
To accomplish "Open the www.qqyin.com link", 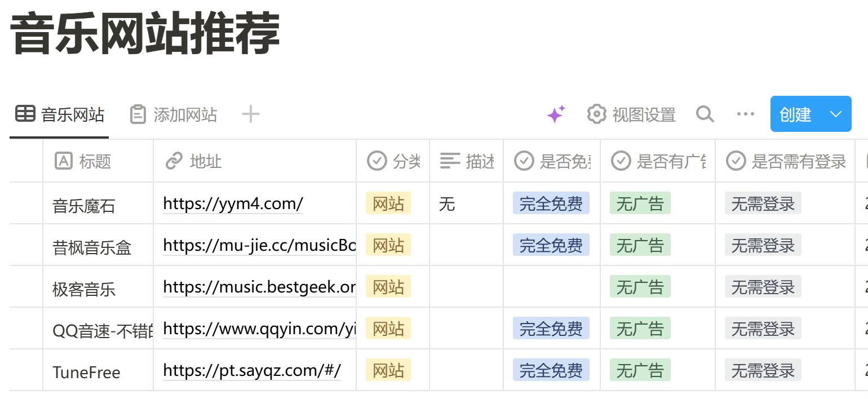I will 260,329.
